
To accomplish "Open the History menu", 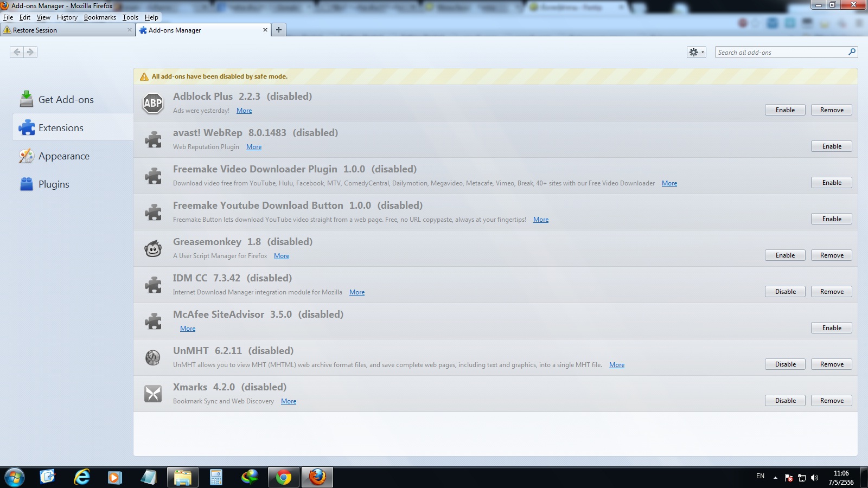I will click(x=67, y=17).
